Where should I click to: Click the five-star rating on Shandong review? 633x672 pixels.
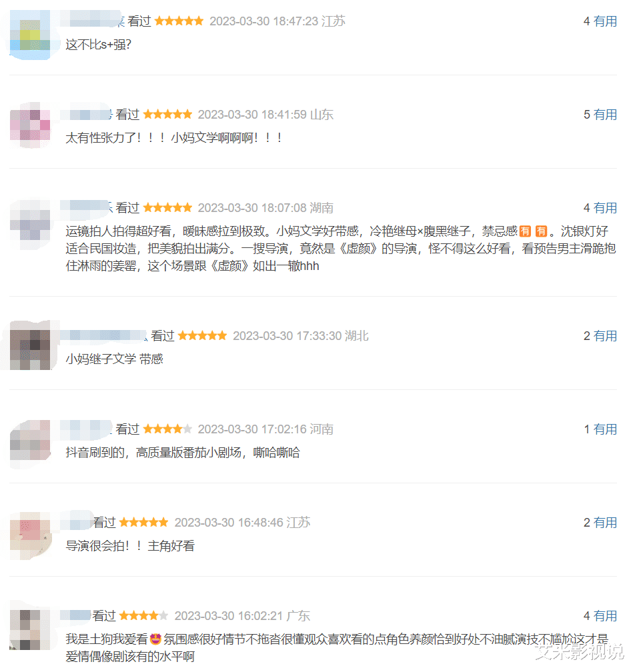[167, 115]
